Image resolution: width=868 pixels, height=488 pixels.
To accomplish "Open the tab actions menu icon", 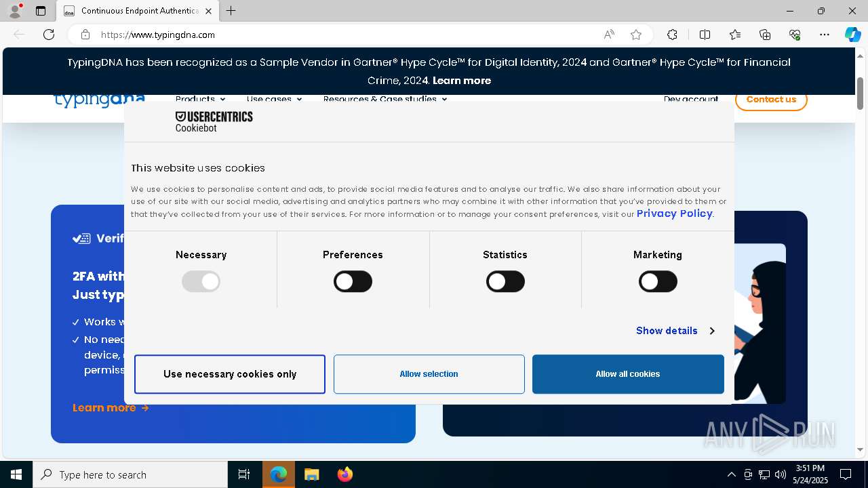I will tap(41, 11).
